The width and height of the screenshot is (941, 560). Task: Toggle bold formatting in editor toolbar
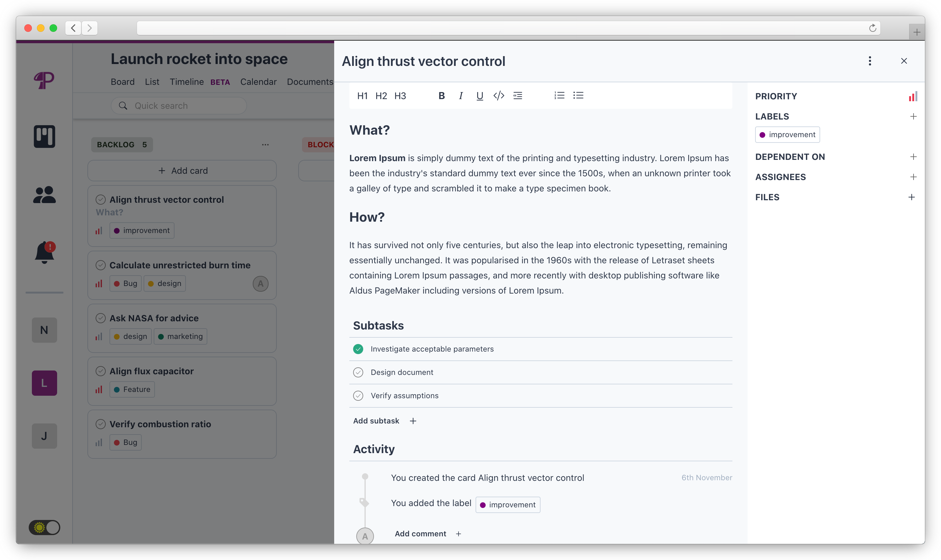pyautogui.click(x=441, y=96)
